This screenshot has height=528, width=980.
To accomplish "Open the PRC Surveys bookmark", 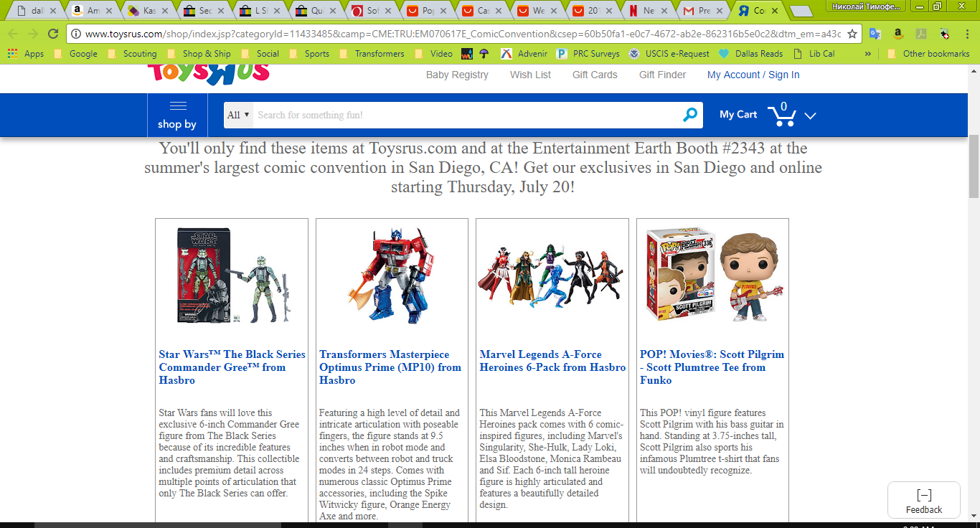I will click(588, 54).
